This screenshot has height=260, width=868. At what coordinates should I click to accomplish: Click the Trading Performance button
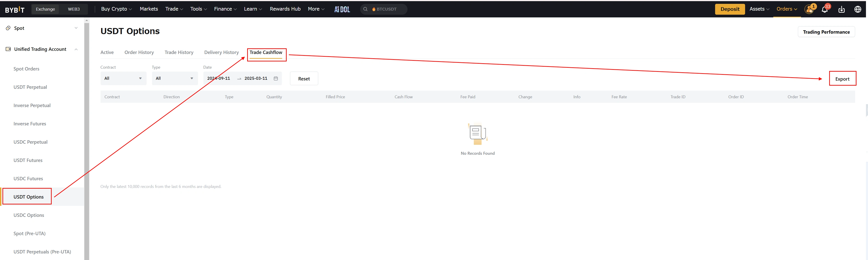[826, 32]
